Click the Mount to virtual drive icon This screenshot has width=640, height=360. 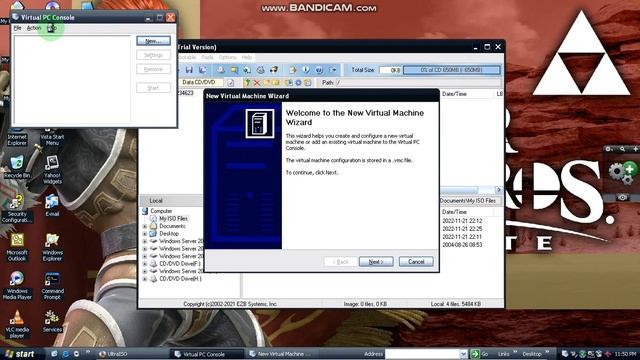[x=274, y=70]
